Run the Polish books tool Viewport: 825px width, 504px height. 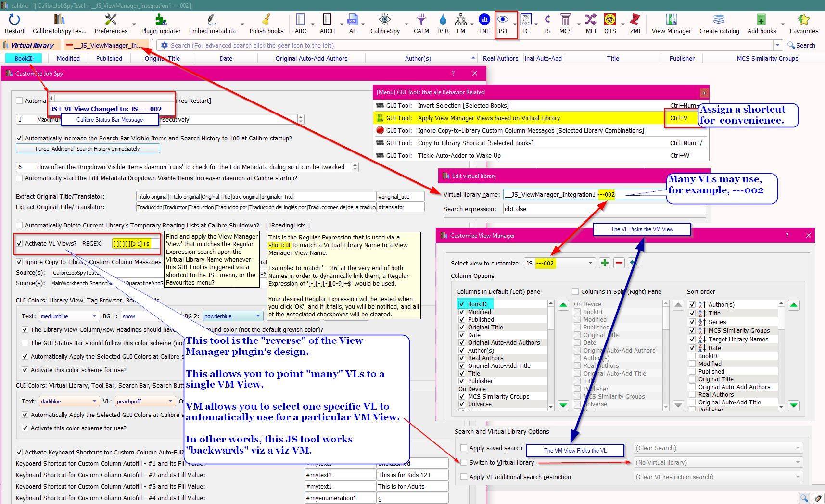(x=267, y=24)
